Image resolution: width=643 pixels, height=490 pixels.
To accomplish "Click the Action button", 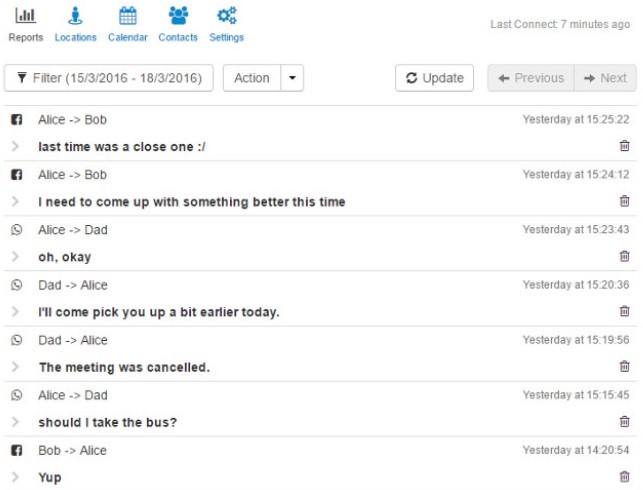I will click(x=252, y=78).
